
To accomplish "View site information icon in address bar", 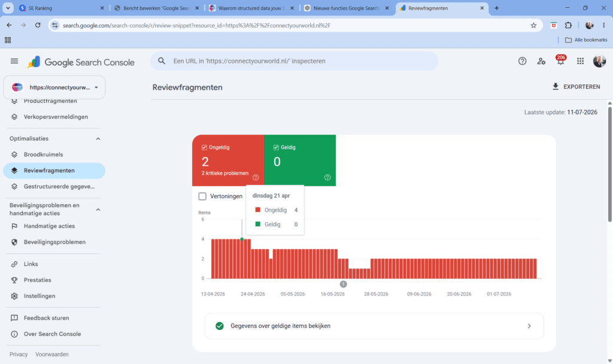I will point(55,25).
